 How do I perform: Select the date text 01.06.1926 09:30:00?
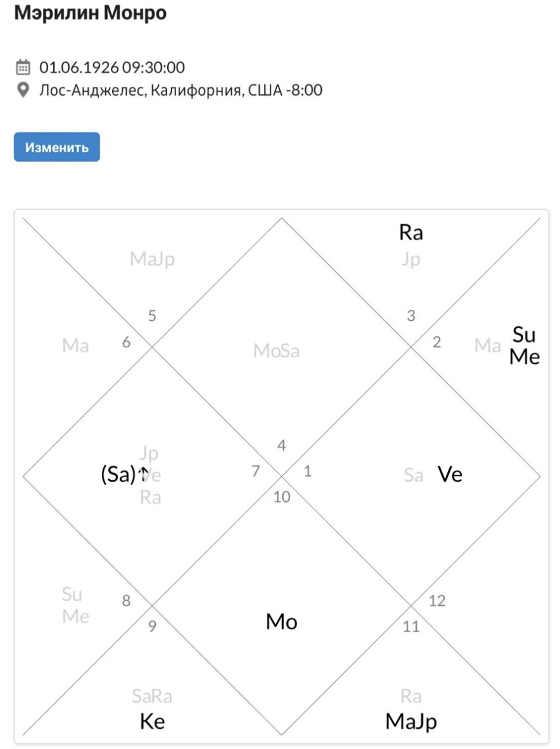tap(112, 67)
